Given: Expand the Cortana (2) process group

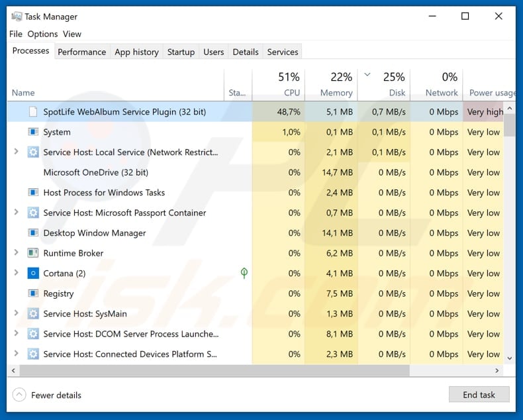Looking at the screenshot, I should click(17, 273).
